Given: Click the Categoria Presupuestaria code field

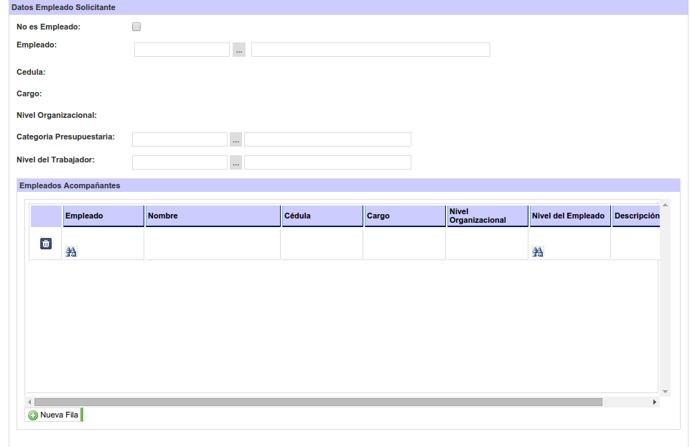Looking at the screenshot, I should coord(180,140).
